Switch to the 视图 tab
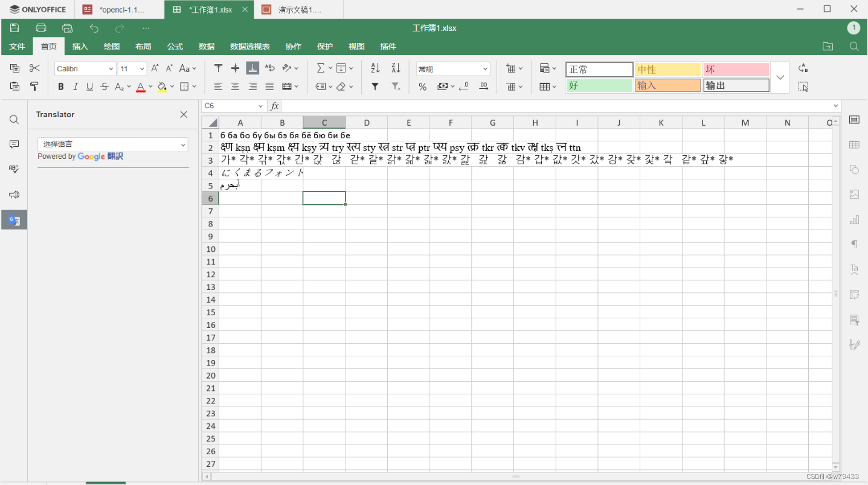Image resolution: width=868 pixels, height=485 pixels. (x=356, y=47)
